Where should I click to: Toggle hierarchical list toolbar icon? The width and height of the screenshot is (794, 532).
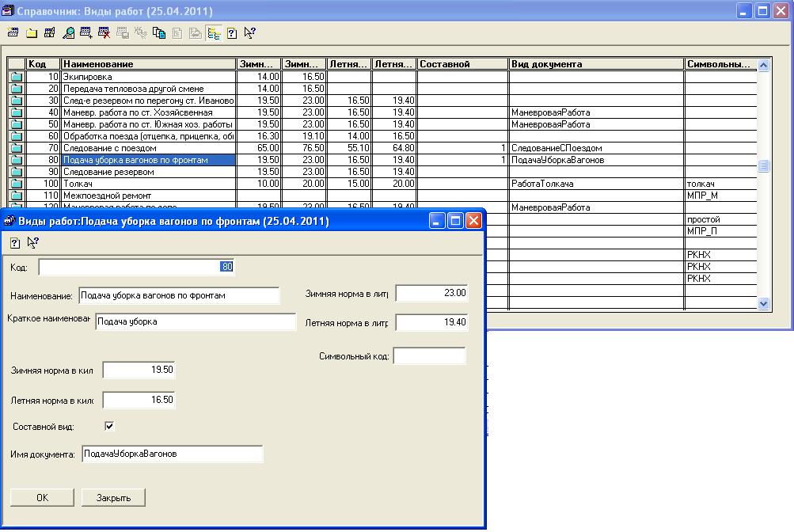pyautogui.click(x=214, y=33)
